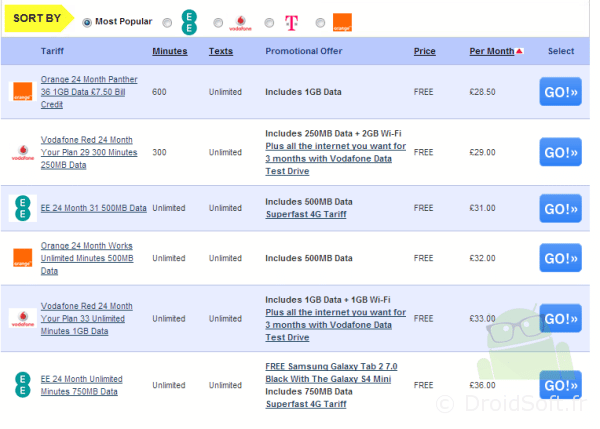Sort the table by Per Month column
Screen dimensions: 600x429
coord(492,51)
